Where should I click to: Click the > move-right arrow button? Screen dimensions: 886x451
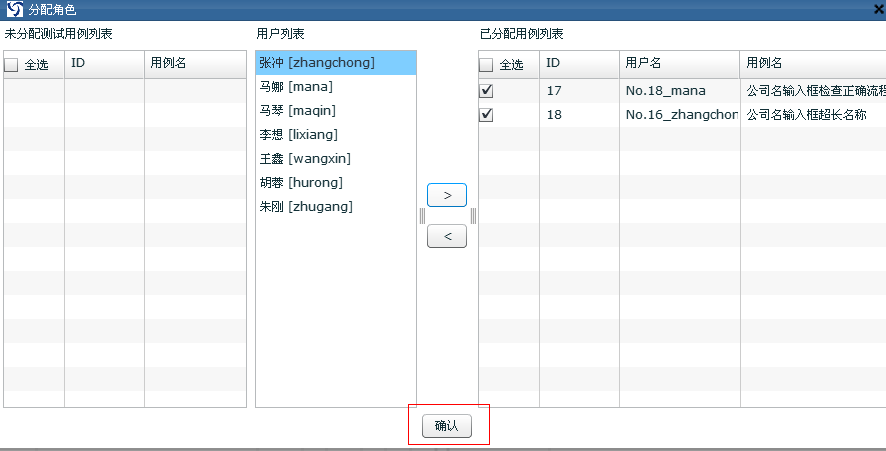pyautogui.click(x=446, y=195)
